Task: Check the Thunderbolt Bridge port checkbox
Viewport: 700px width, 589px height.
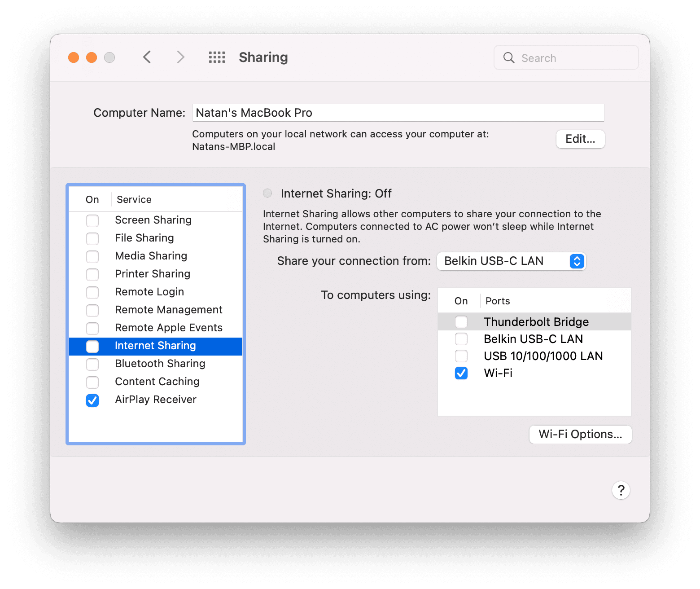Action: tap(461, 322)
